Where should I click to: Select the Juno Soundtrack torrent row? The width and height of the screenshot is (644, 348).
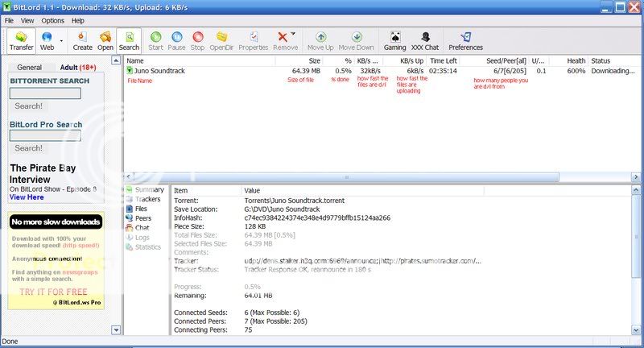point(382,71)
